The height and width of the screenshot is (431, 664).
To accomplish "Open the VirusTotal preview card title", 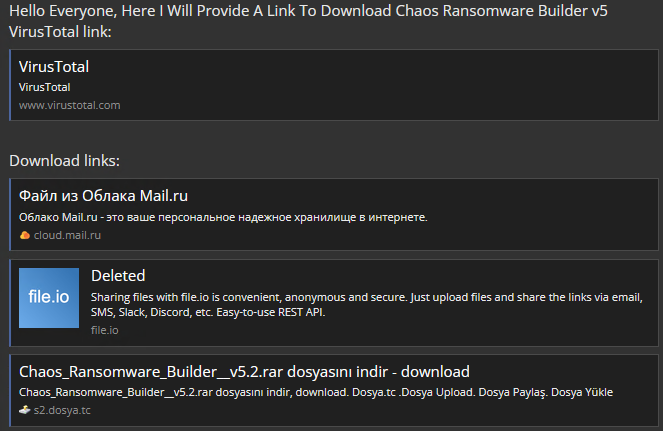I will coord(54,66).
